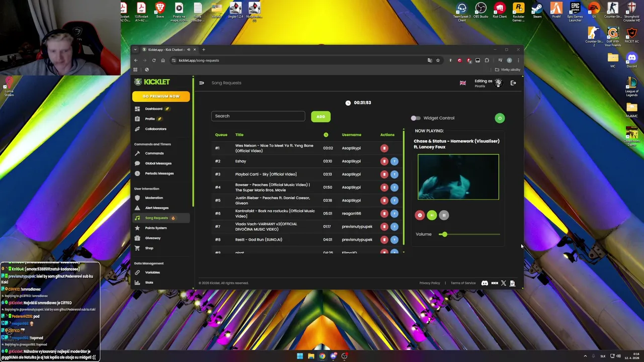Image resolution: width=644 pixels, height=362 pixels.
Task: Skip to the next song
Action: point(432,215)
